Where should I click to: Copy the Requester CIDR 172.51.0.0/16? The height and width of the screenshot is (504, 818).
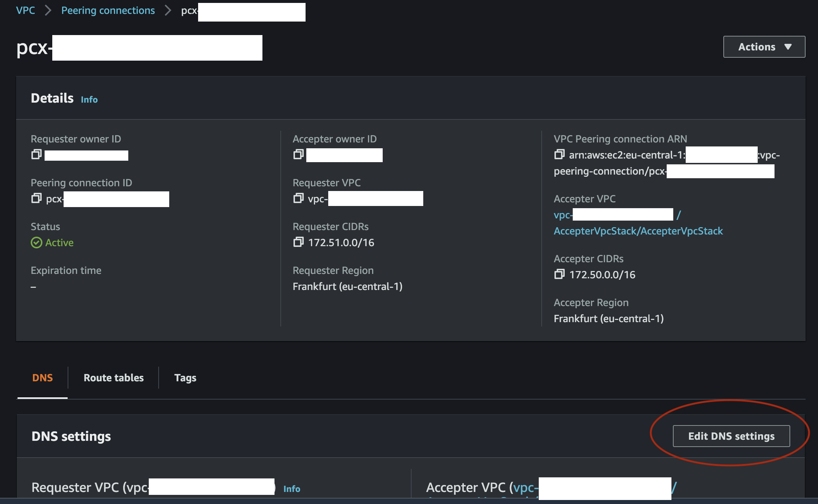point(298,242)
